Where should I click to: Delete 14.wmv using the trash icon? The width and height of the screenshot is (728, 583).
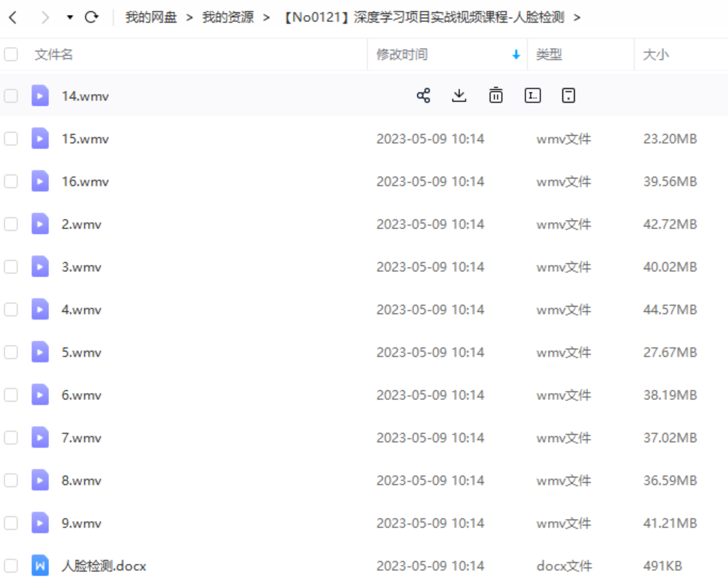coord(496,95)
